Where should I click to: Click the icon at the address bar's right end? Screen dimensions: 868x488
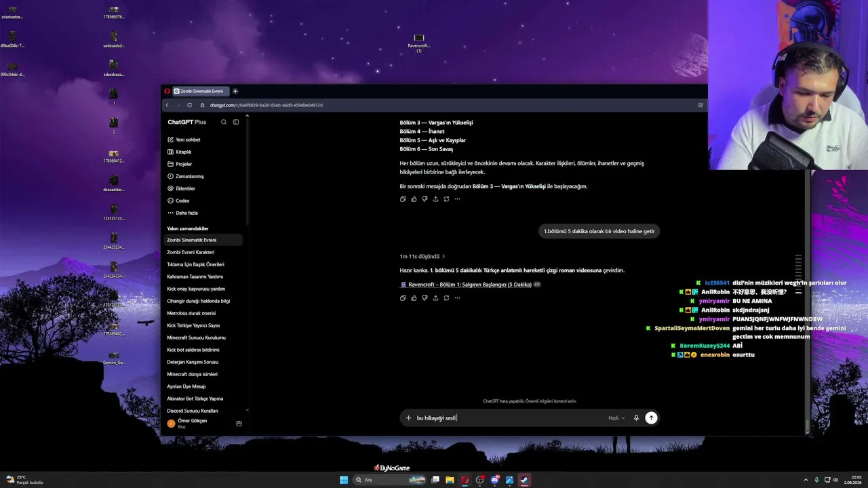tap(701, 105)
